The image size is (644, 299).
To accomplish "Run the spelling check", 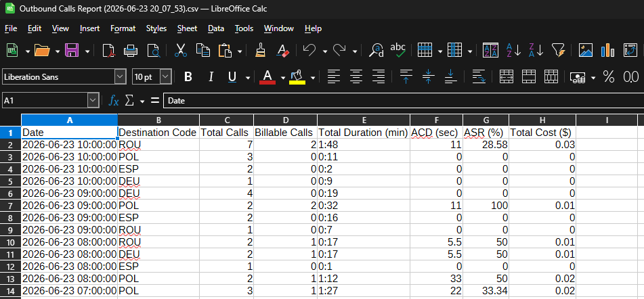I will [x=398, y=51].
